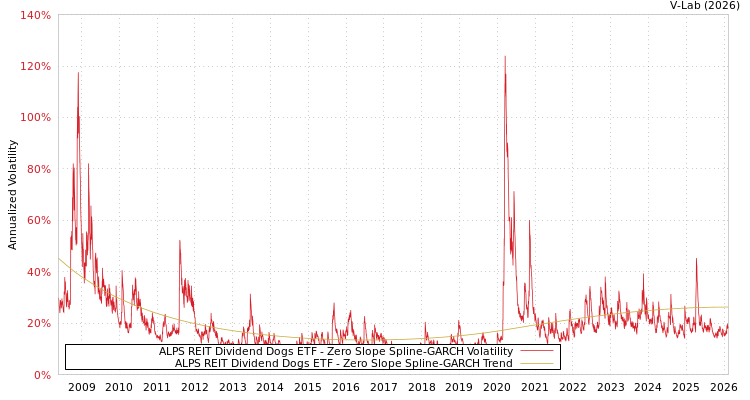Click the 100% y-axis label
This screenshot has height=400, width=750.
[x=35, y=118]
